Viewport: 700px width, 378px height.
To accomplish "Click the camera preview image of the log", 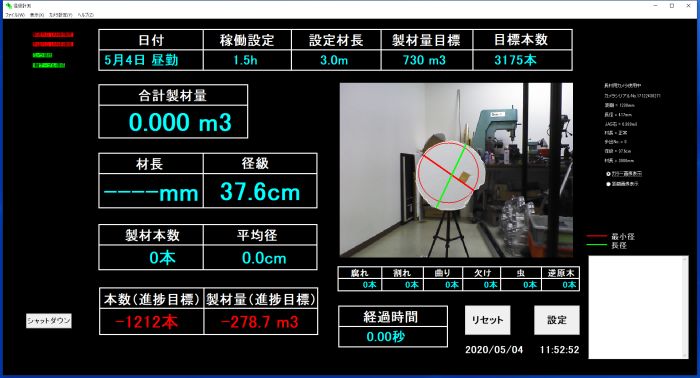I will point(456,170).
